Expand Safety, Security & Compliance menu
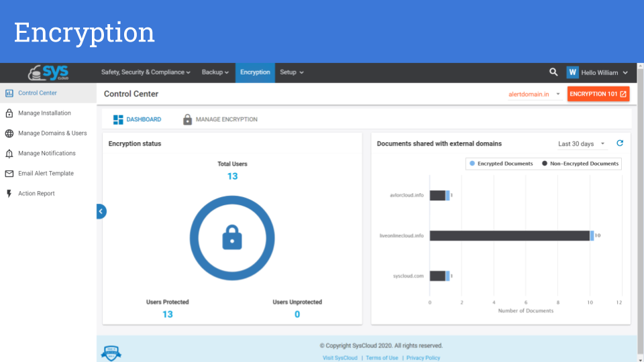 coord(146,72)
